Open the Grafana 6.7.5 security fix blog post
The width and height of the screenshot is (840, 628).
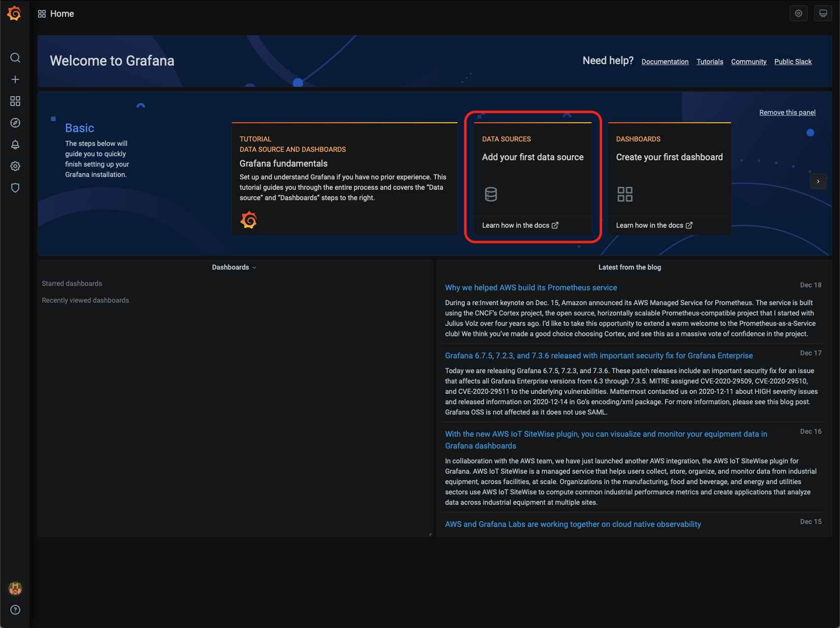click(x=599, y=355)
